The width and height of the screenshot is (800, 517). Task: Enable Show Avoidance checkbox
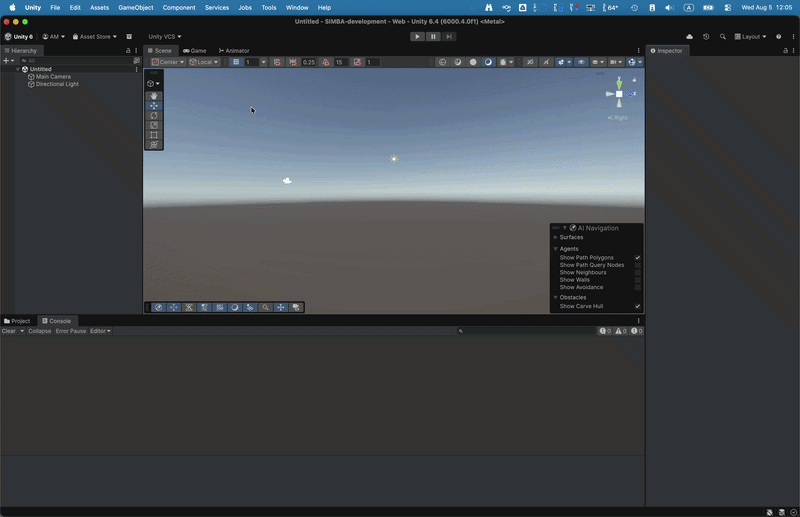click(638, 287)
